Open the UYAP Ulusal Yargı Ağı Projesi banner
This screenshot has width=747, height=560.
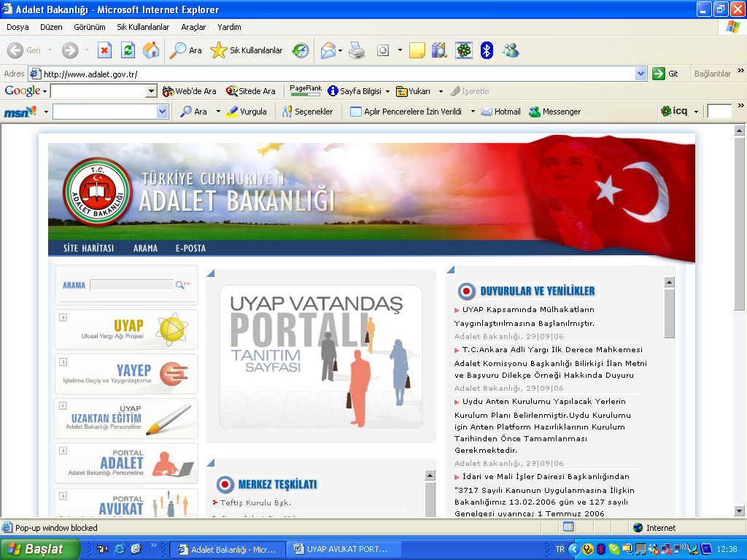pos(126,330)
